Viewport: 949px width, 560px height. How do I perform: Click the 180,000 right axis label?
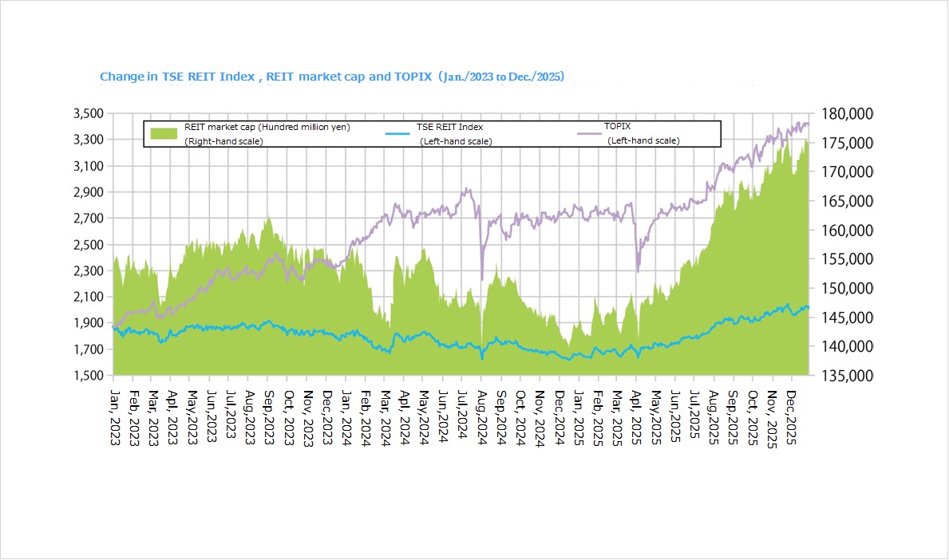[x=845, y=114]
